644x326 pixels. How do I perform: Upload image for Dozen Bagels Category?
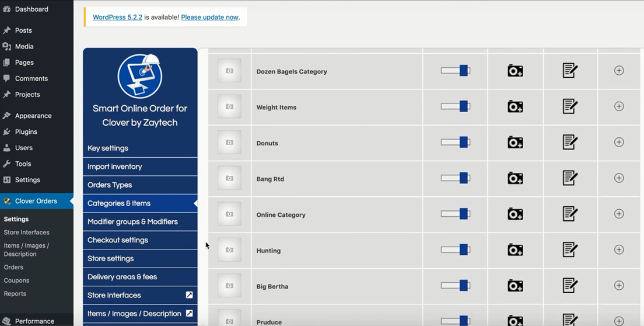515,71
